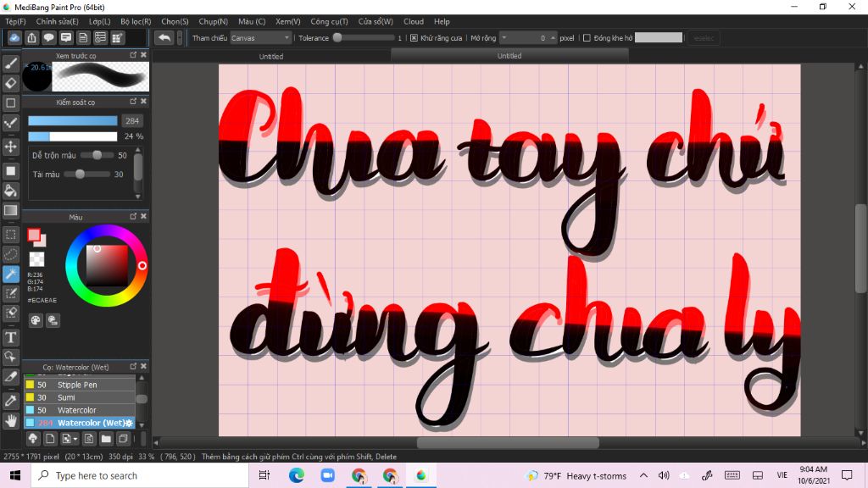Undock the Màu panel

133,216
